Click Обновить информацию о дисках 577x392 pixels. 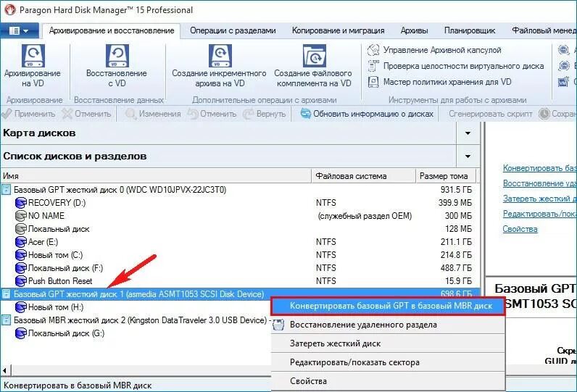click(367, 114)
